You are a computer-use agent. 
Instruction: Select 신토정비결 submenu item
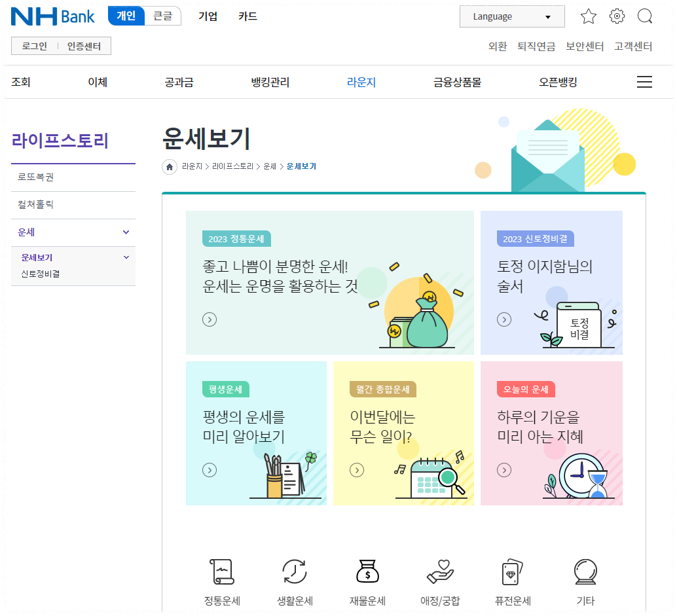click(x=41, y=274)
